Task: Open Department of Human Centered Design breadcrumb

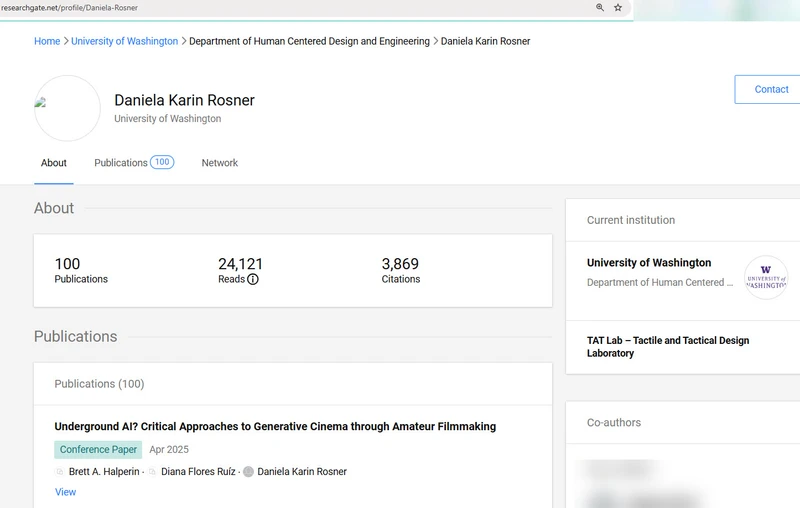Action: (309, 41)
